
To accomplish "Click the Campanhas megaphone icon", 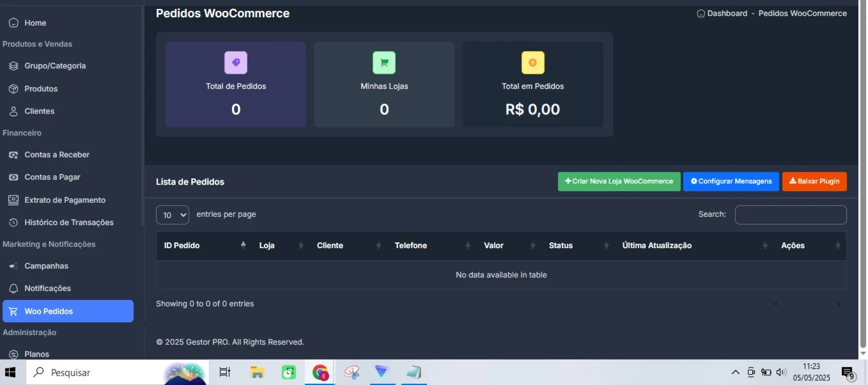I will click(x=13, y=266).
